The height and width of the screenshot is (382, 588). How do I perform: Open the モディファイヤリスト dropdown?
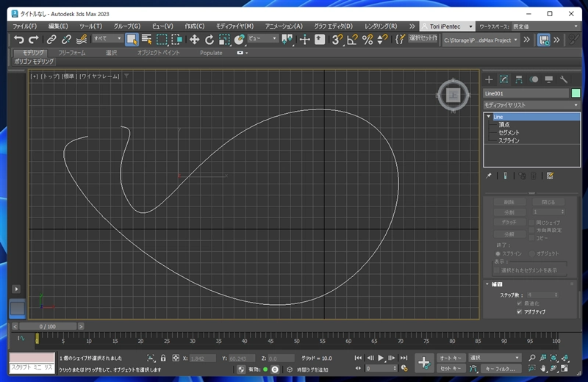[531, 105]
